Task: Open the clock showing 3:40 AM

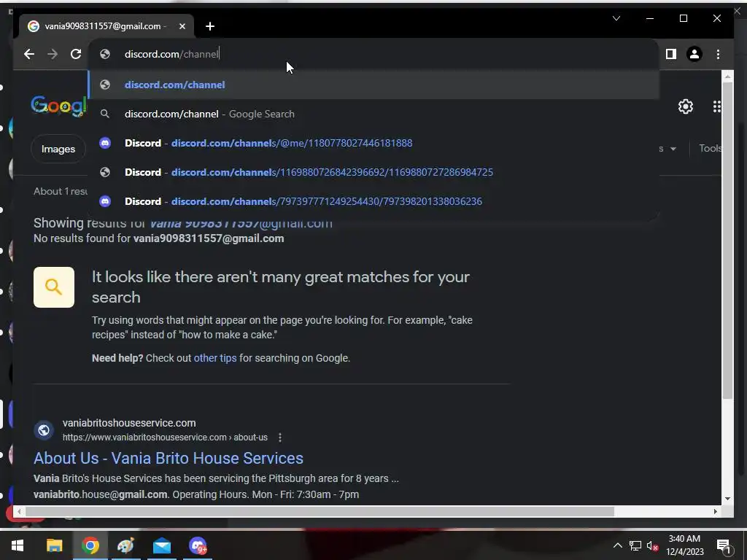Action: click(684, 545)
